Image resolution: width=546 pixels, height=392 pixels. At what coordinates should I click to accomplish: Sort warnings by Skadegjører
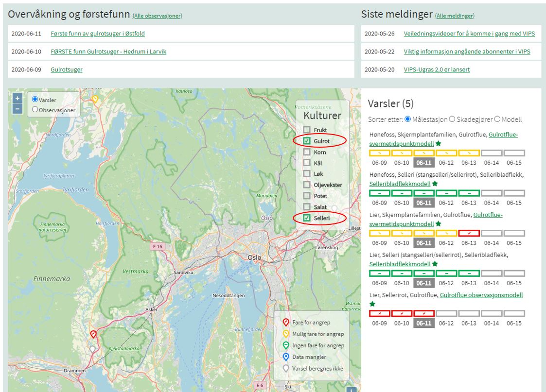click(x=452, y=119)
